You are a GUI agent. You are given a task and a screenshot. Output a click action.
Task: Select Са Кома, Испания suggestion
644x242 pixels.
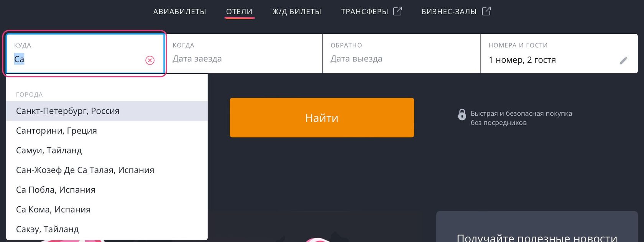(x=107, y=209)
